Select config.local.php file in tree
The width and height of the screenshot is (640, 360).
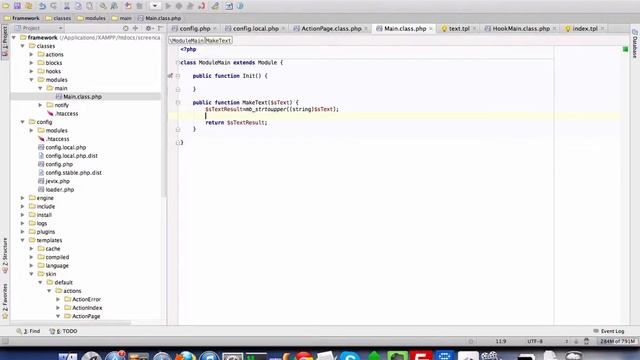click(65, 147)
